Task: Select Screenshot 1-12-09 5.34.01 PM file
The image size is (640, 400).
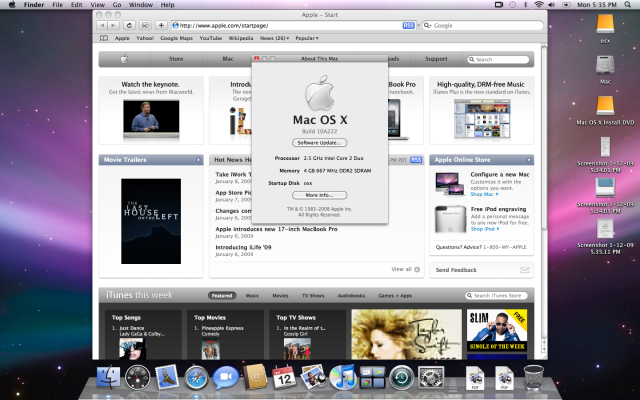Action: click(x=605, y=154)
